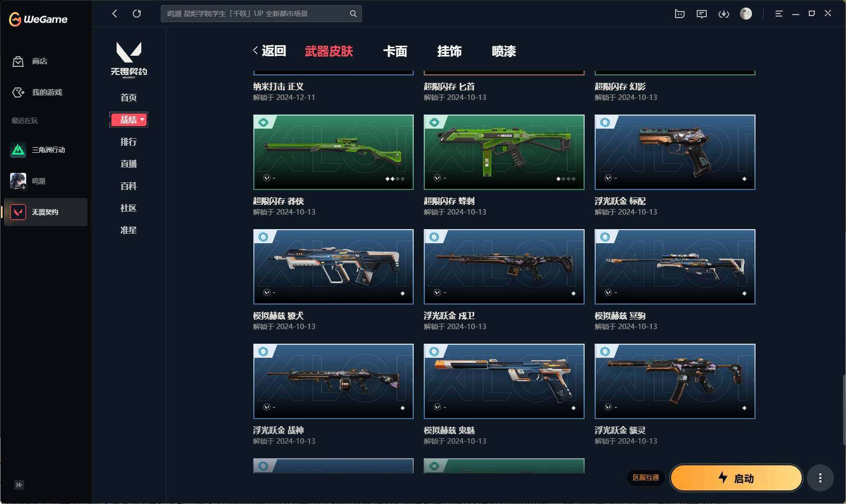The width and height of the screenshot is (846, 504).
Task: Open 排行 in the Valorant nav
Action: click(x=129, y=142)
